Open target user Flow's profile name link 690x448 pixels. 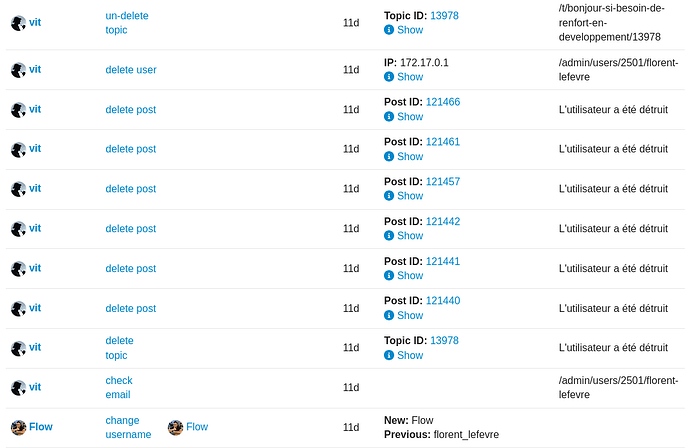(x=197, y=427)
